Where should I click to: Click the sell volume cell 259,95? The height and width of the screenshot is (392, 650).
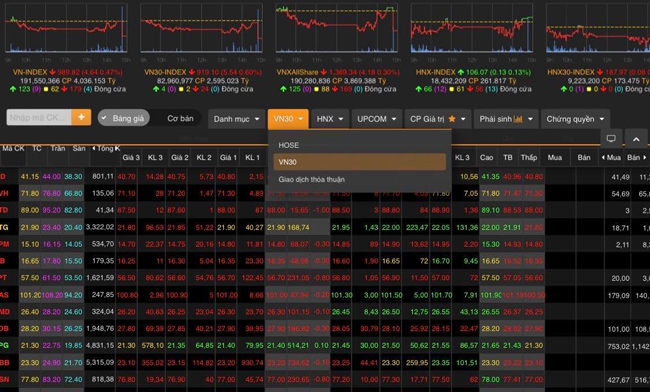tap(417, 363)
